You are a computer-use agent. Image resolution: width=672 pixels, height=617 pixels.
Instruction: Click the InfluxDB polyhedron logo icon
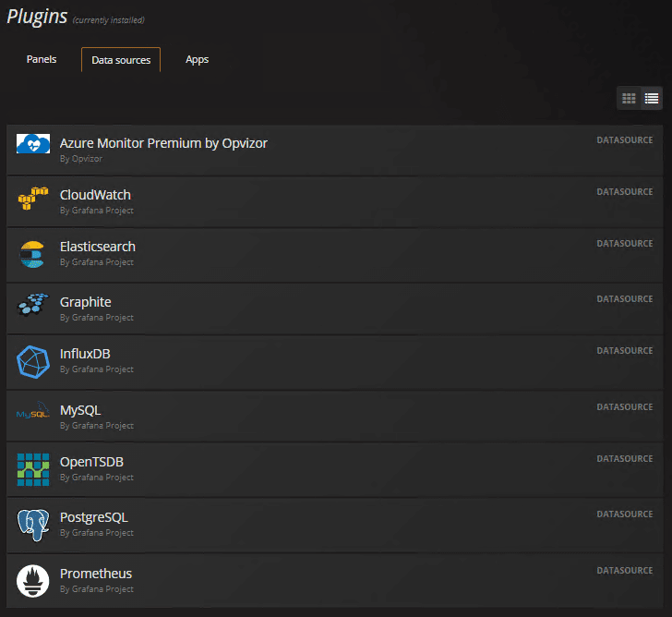click(33, 362)
